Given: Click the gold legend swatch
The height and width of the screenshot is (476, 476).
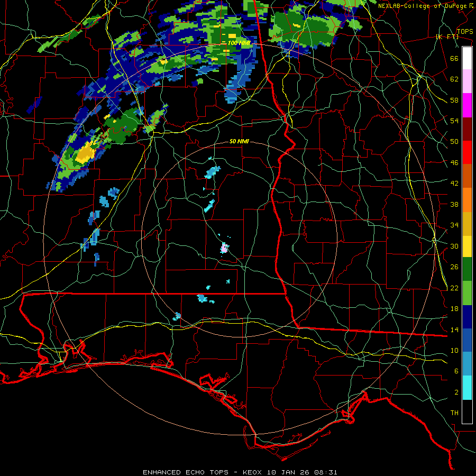Looking at the screenshot, I should (467, 223).
